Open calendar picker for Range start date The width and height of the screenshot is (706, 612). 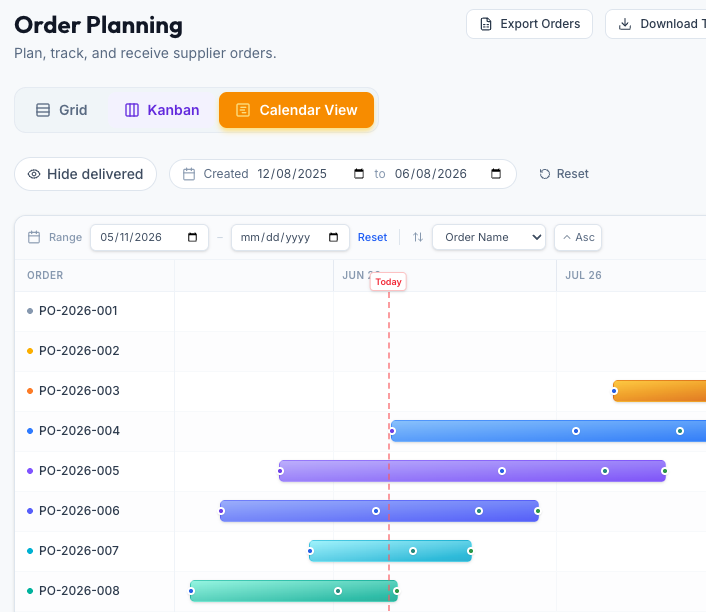(192, 237)
